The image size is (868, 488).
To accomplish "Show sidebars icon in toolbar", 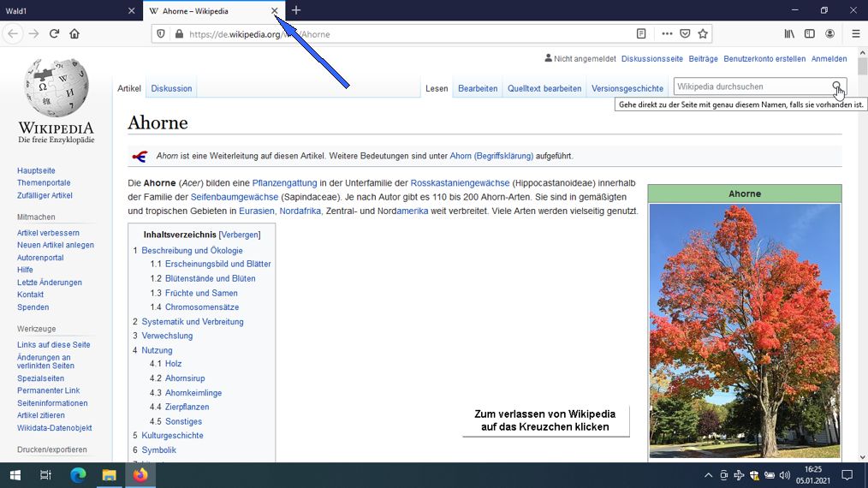I will (x=809, y=33).
